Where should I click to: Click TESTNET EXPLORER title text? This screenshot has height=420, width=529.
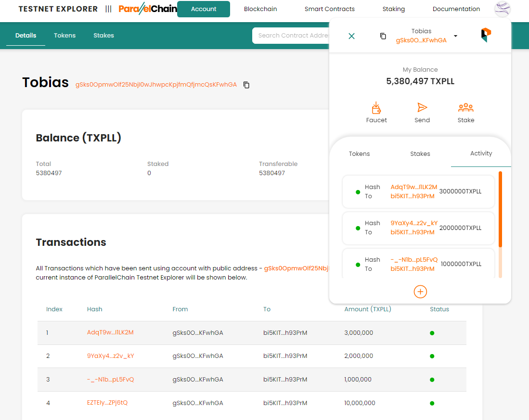[x=58, y=9]
